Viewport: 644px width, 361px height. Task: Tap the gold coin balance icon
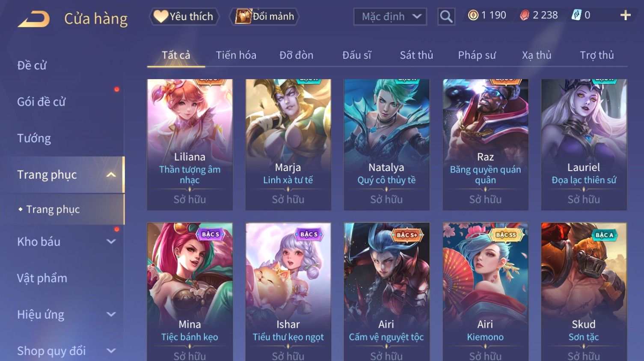pos(473,15)
